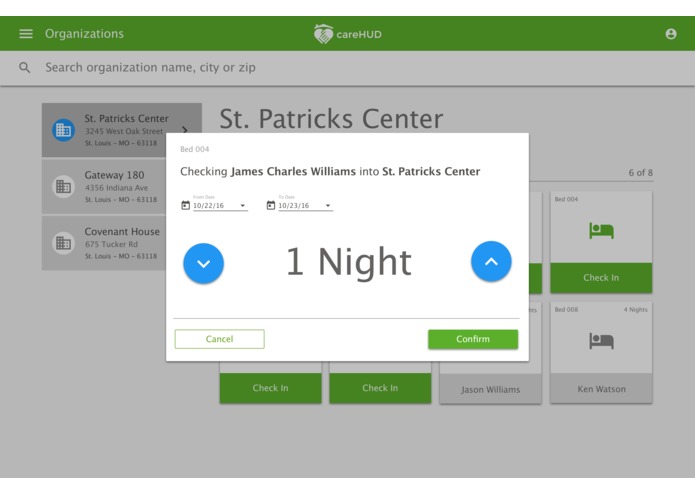Click the 6 of 8 beds count
Screen dimensions: 695x494
click(x=640, y=173)
